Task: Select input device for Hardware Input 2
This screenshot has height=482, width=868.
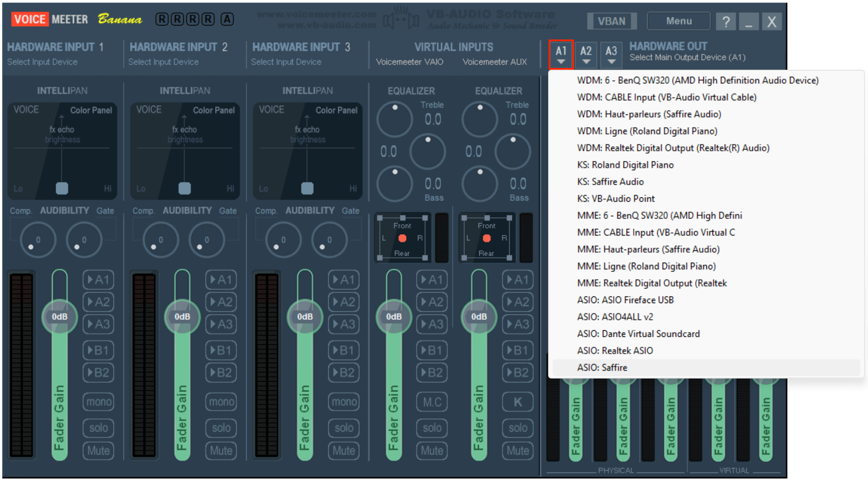Action: coord(163,62)
